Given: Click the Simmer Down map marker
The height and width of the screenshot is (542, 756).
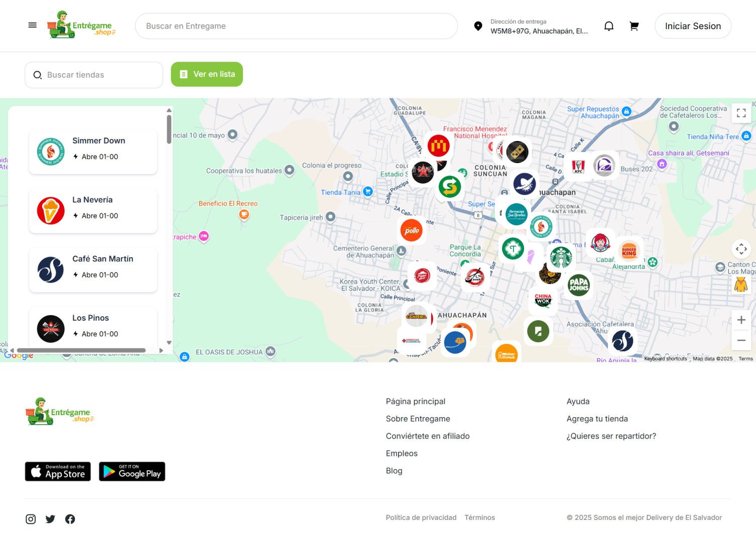Looking at the screenshot, I should click(541, 227).
